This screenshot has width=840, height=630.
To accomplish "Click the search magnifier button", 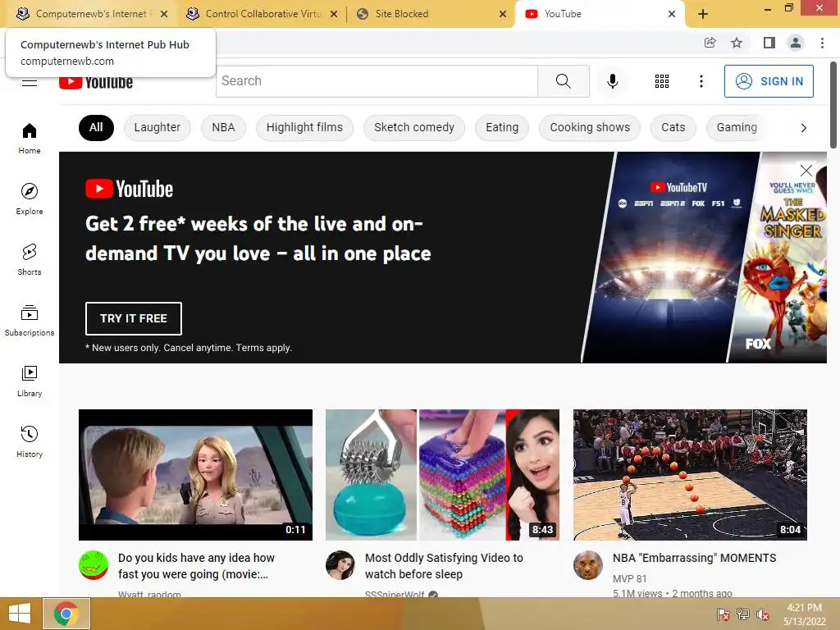I will click(563, 81).
